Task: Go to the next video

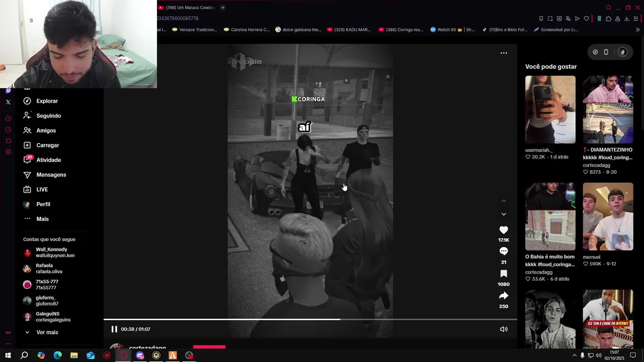Action: click(504, 214)
